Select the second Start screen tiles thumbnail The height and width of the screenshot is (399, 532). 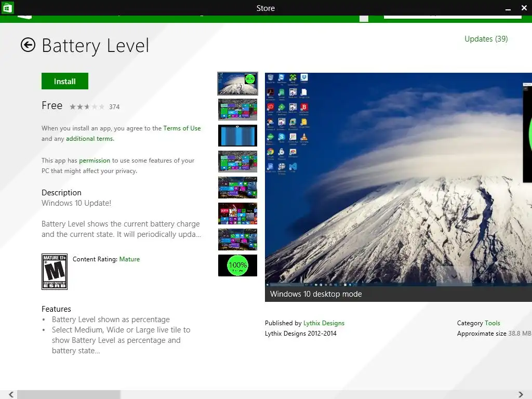(x=237, y=110)
